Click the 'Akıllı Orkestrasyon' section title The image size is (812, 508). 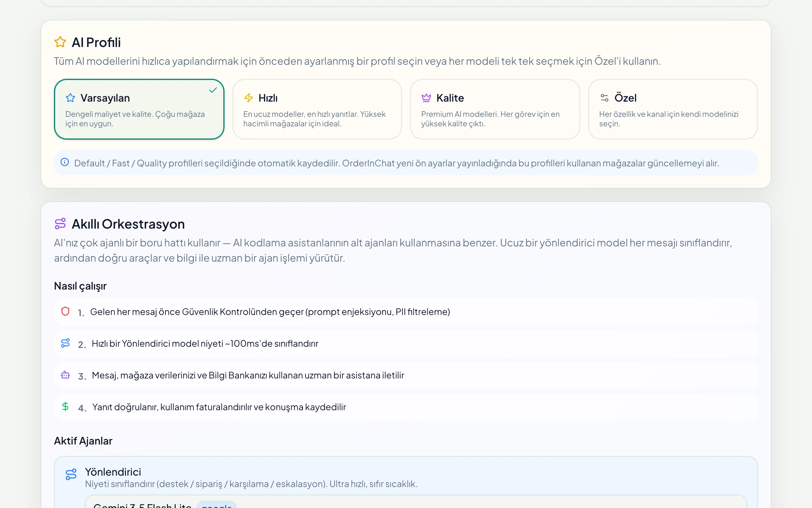(128, 224)
